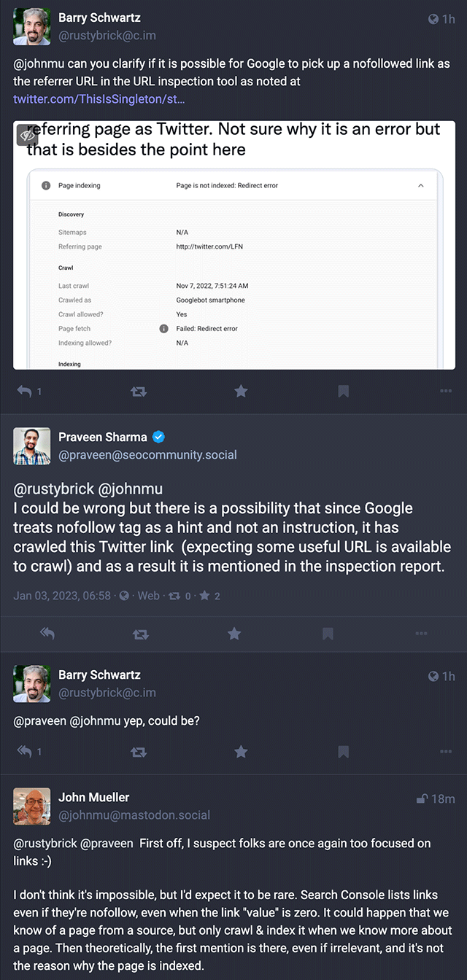Viewport: 467px width, 980px height.
Task: Reply to Barry Schwartz's first post
Action: click(x=25, y=392)
